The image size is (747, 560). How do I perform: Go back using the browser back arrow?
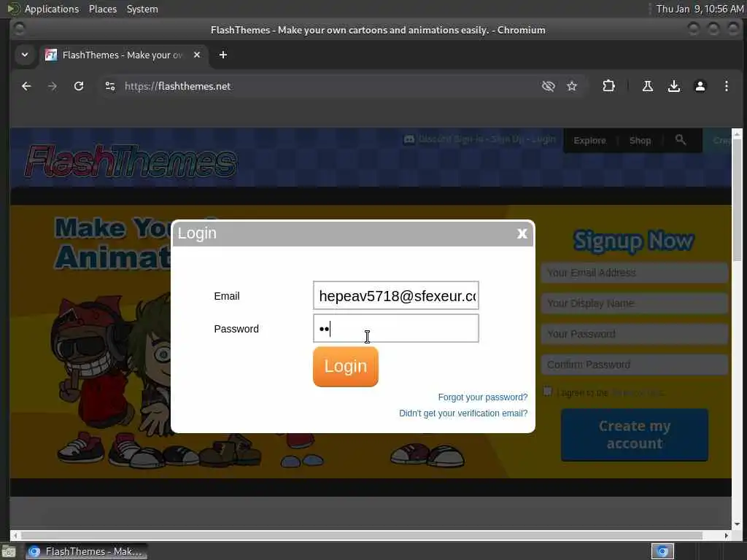pos(26,86)
